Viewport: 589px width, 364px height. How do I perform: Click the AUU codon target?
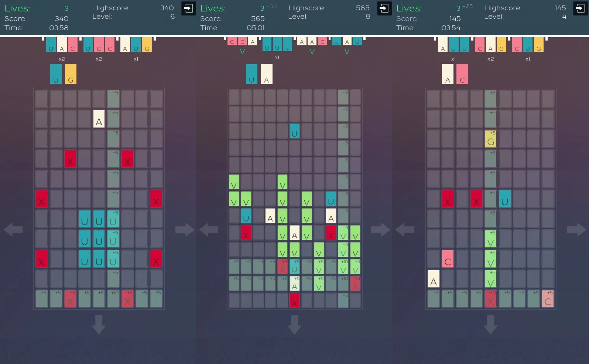pyautogui.click(x=453, y=45)
